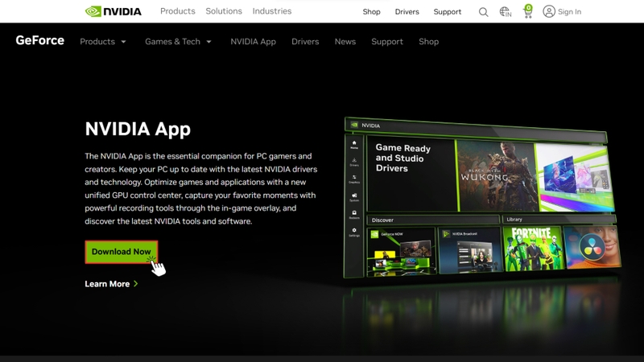Open Drivers in the GeForce navigation bar
This screenshot has width=644, height=362.
click(x=305, y=42)
